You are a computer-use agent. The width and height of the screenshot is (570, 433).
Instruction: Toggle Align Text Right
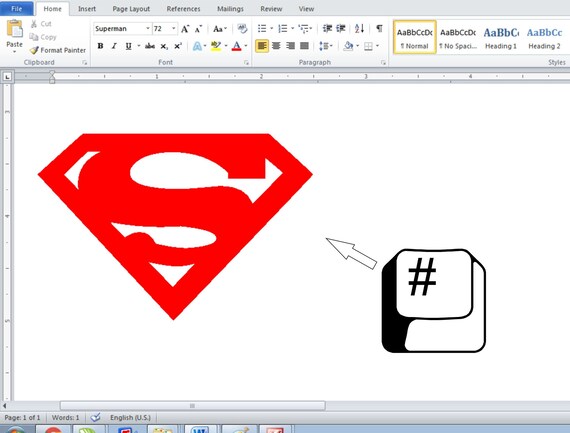pyautogui.click(x=290, y=46)
